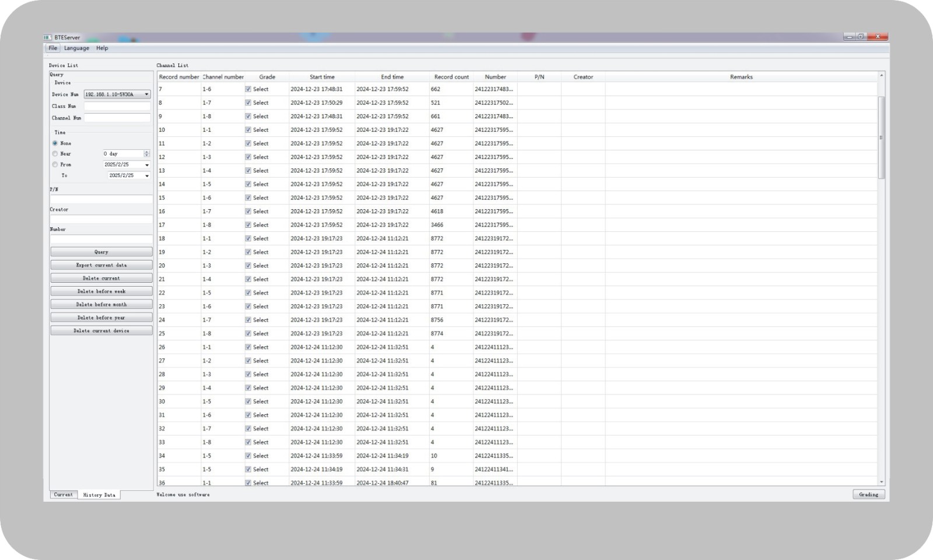Open the File menu
933x560 pixels.
(53, 48)
